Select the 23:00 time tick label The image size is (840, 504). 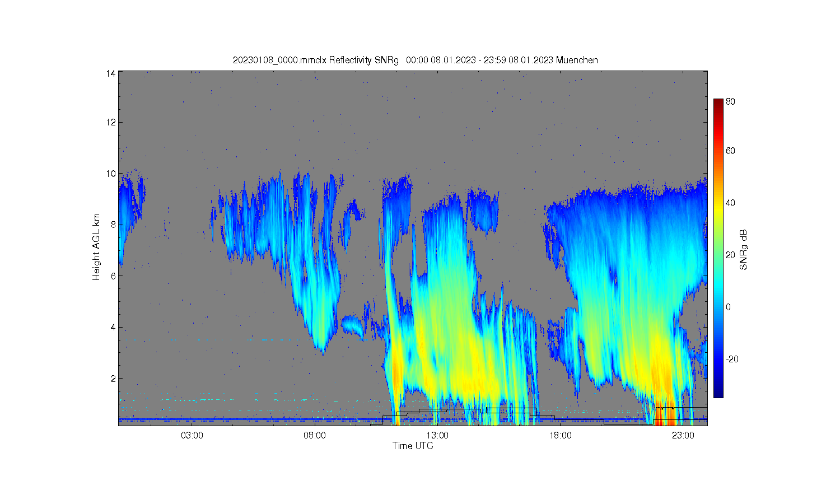pos(683,436)
